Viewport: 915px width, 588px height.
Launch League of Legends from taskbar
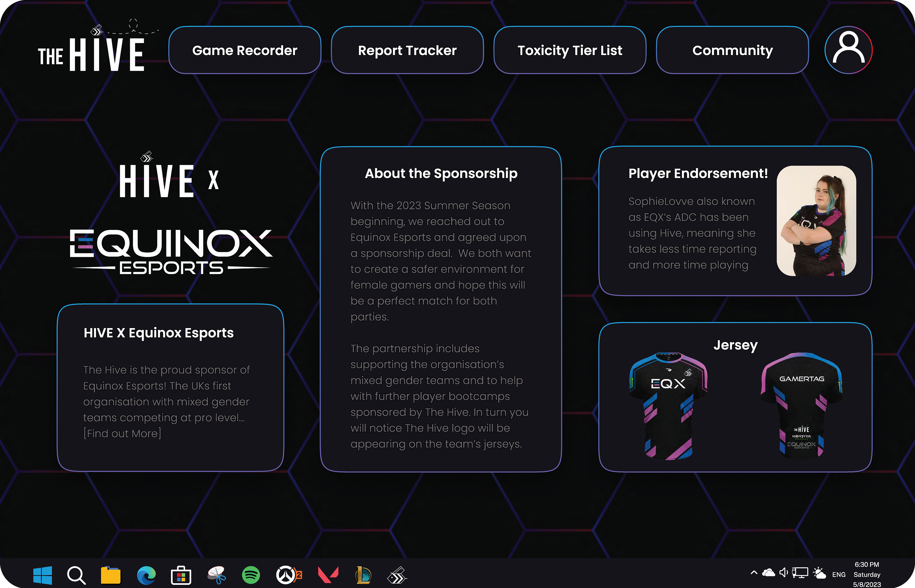tap(363, 575)
